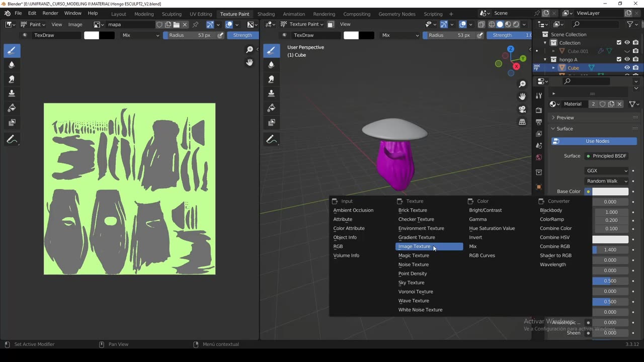Pin the image with the pin icon
644x362 pixels.
click(x=195, y=24)
